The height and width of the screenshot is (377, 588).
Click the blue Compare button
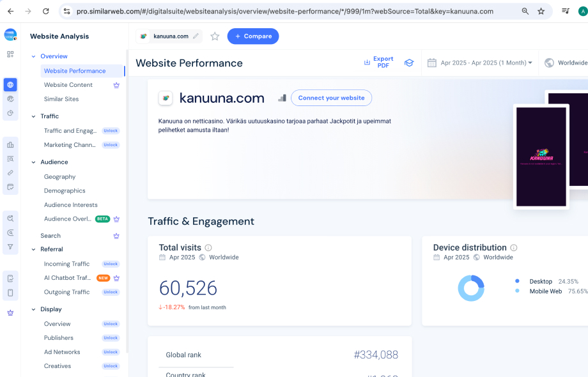coord(253,36)
